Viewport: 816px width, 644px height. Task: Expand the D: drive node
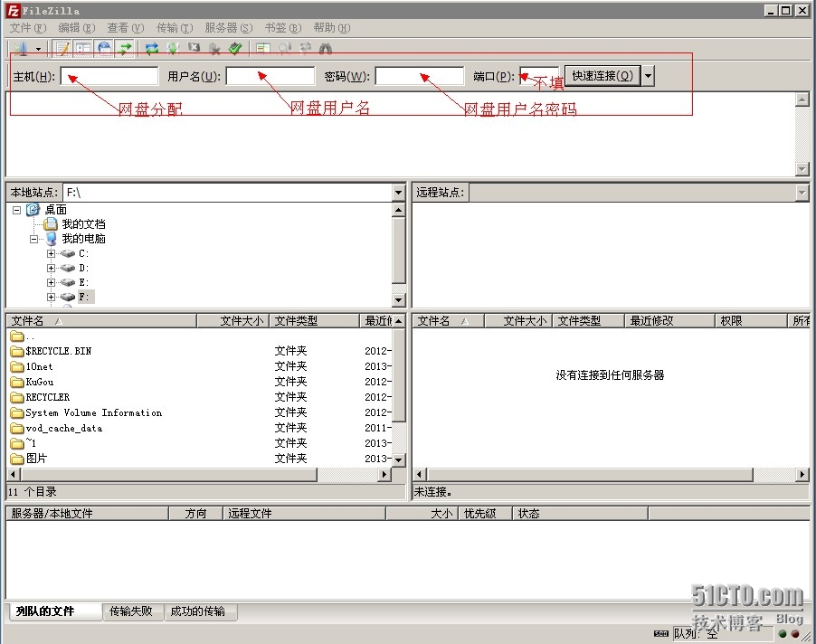(x=51, y=269)
